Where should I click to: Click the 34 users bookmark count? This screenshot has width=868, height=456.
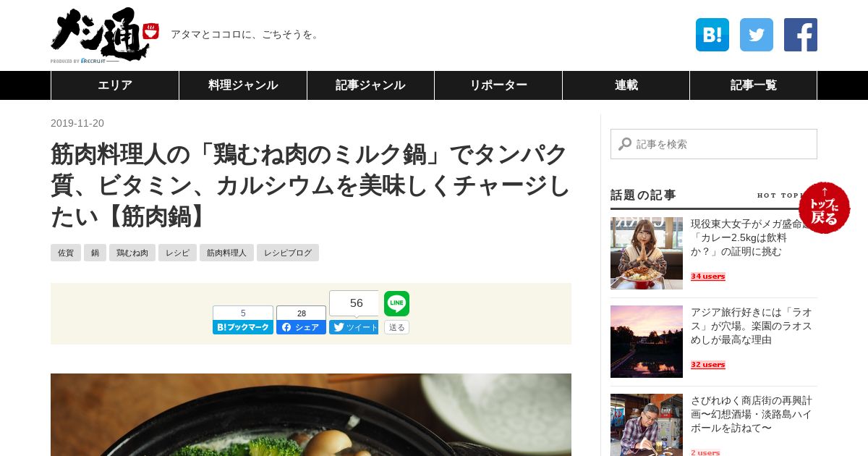click(708, 276)
